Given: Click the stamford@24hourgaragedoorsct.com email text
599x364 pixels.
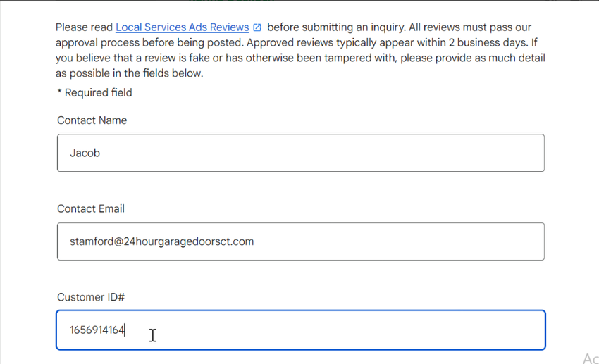Looking at the screenshot, I should pyautogui.click(x=161, y=241).
